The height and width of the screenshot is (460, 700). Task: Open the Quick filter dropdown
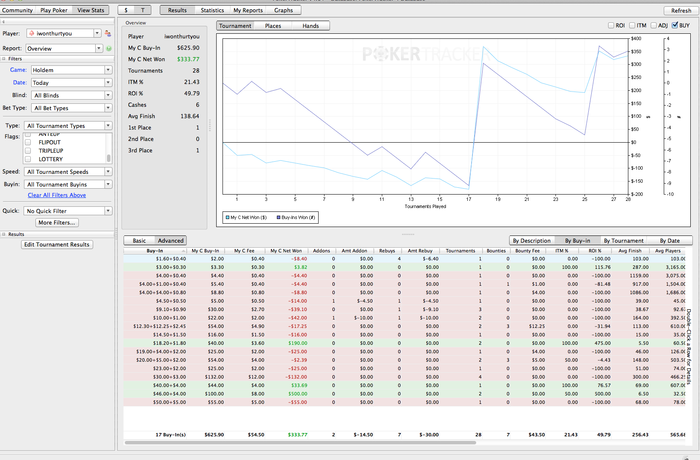coord(65,211)
